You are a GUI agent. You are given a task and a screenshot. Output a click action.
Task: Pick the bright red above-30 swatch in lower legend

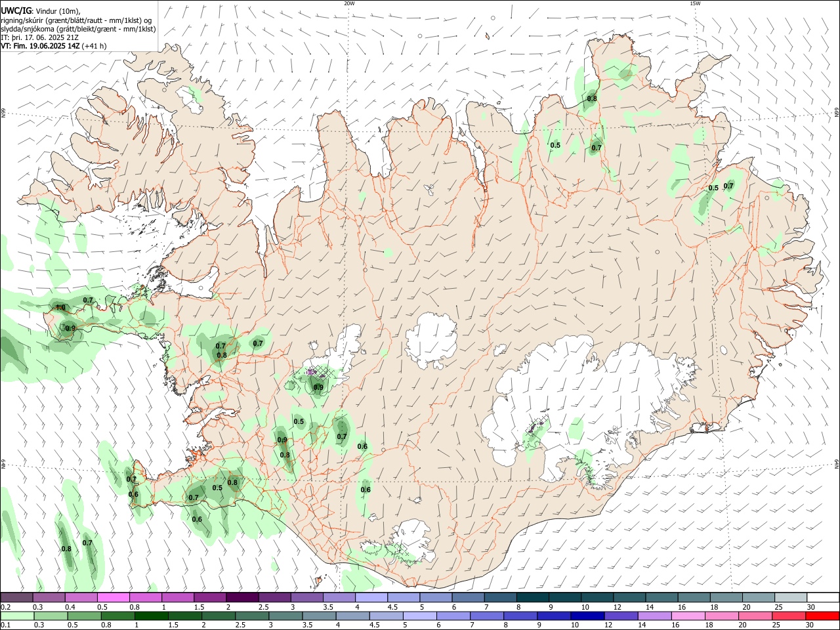pyautogui.click(x=823, y=616)
